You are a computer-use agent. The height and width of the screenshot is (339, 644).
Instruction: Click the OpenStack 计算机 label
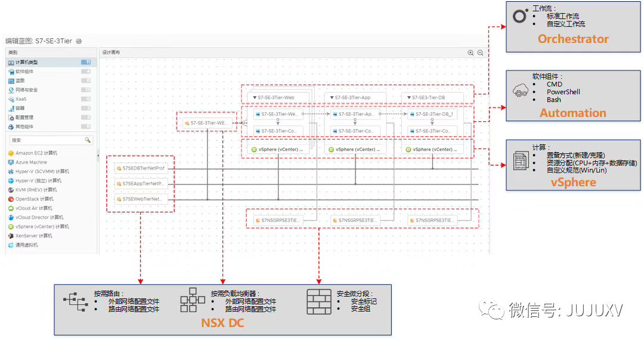(34, 199)
